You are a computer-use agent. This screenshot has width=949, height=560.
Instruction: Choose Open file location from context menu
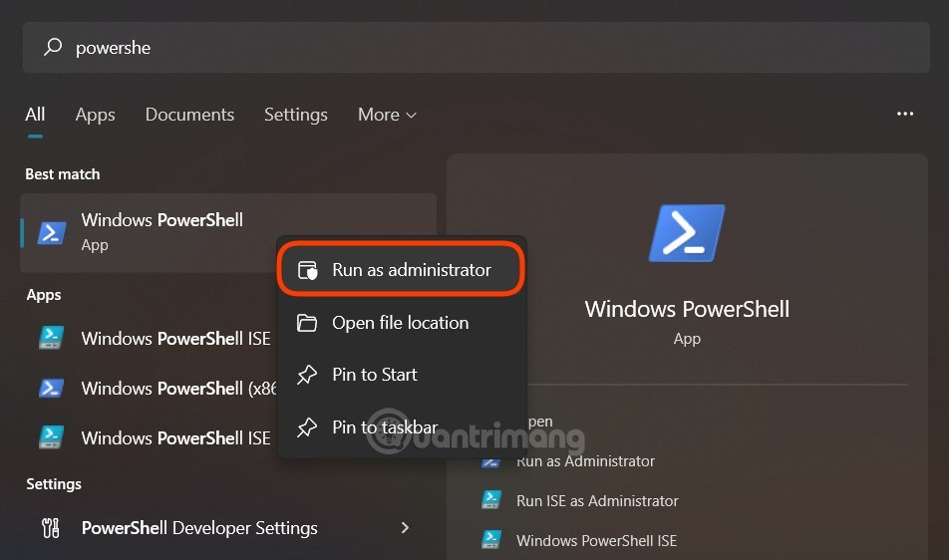pyautogui.click(x=400, y=323)
